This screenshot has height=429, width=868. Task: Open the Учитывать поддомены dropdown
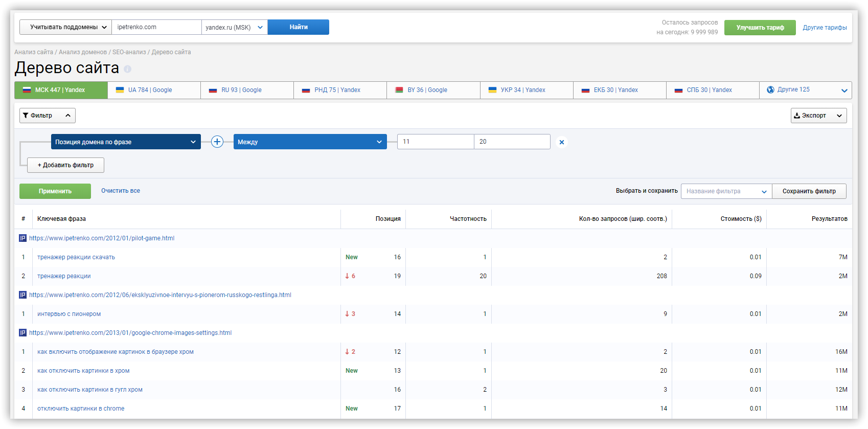tap(65, 27)
